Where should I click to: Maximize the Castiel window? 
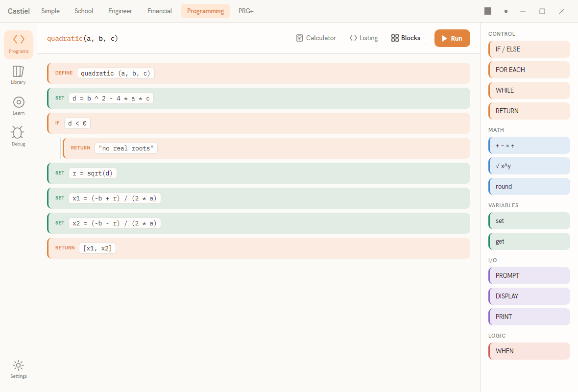(542, 11)
